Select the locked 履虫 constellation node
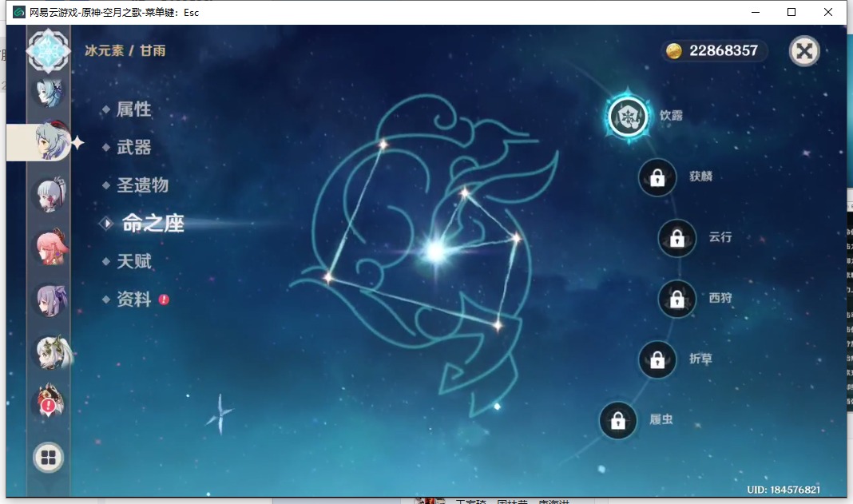Viewport: 853px width, 504px height. [618, 420]
